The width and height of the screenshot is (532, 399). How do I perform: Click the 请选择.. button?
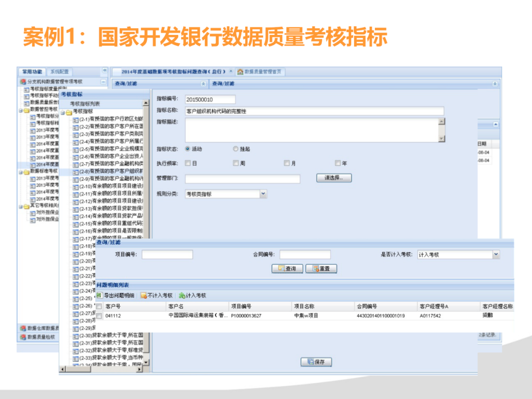(334, 178)
